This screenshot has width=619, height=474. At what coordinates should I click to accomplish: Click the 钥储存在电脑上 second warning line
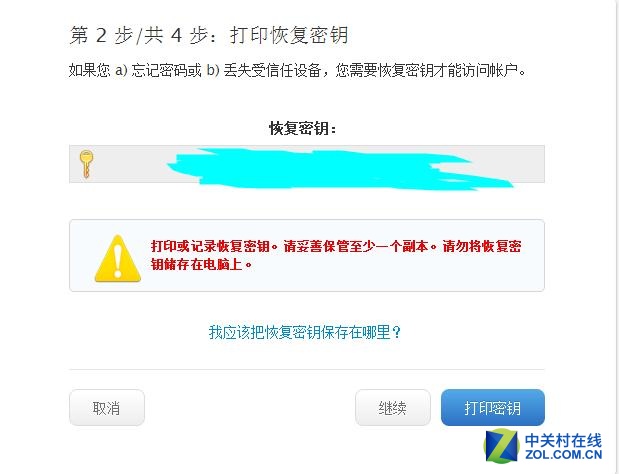tap(201, 264)
